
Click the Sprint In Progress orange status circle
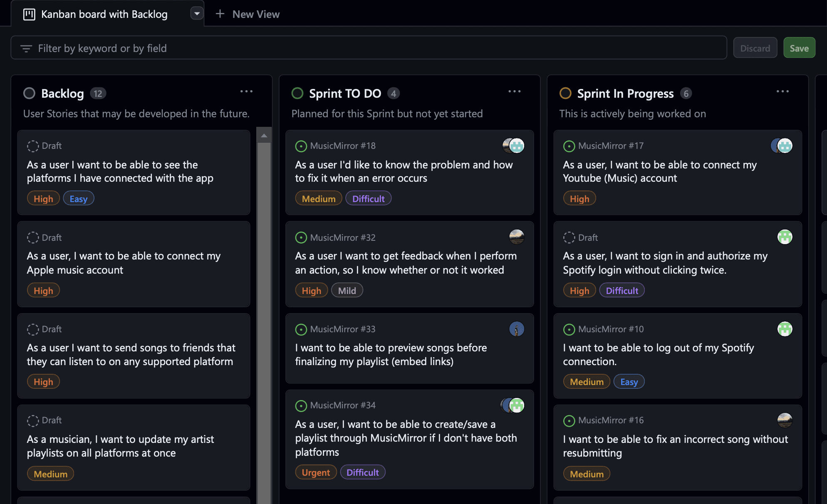click(x=565, y=94)
